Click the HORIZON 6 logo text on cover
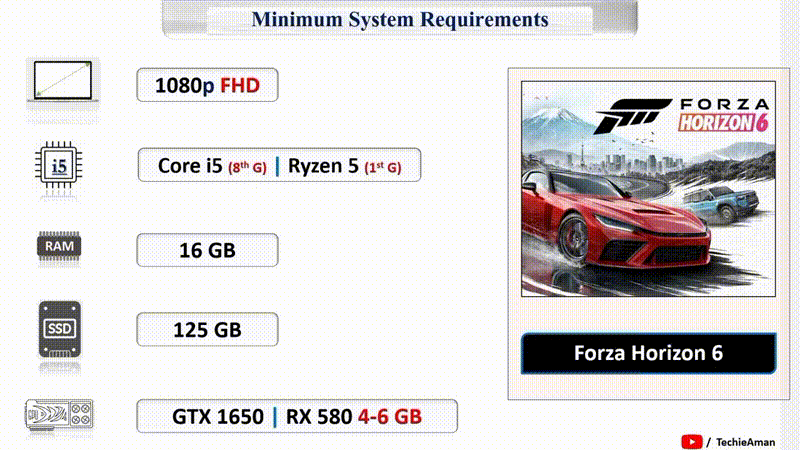Image resolution: width=800 pixels, height=450 pixels. coord(723,123)
